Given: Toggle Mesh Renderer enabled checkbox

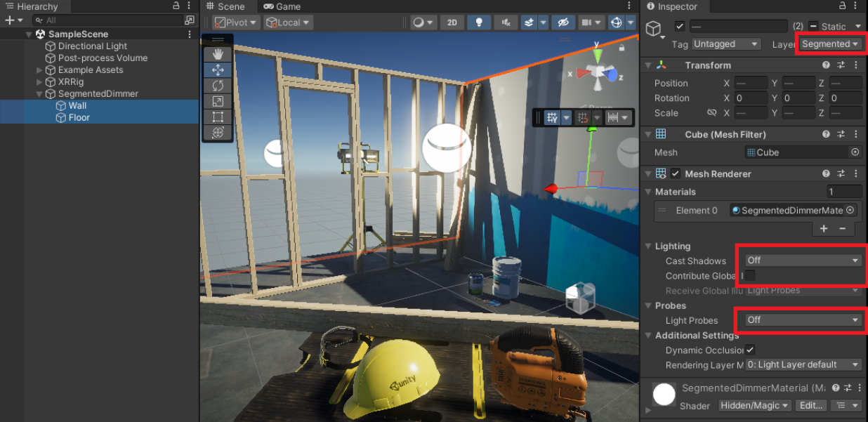Looking at the screenshot, I should coord(676,173).
